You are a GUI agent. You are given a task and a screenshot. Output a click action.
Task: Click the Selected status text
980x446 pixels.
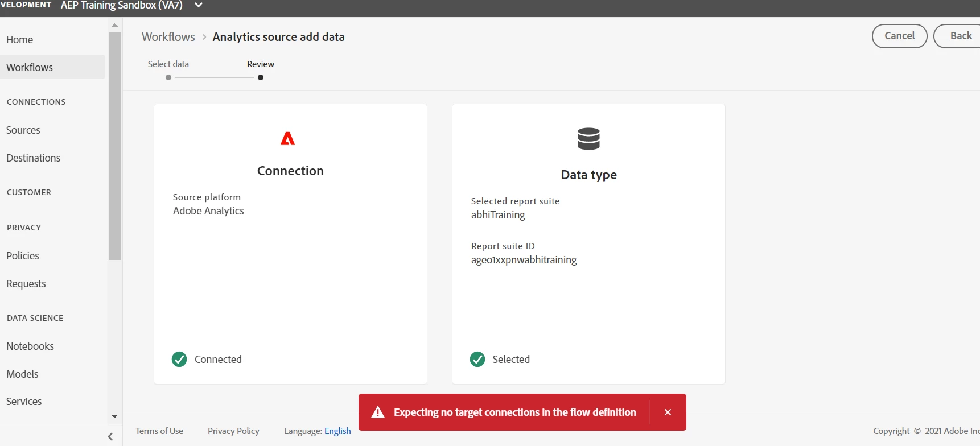[x=511, y=360]
